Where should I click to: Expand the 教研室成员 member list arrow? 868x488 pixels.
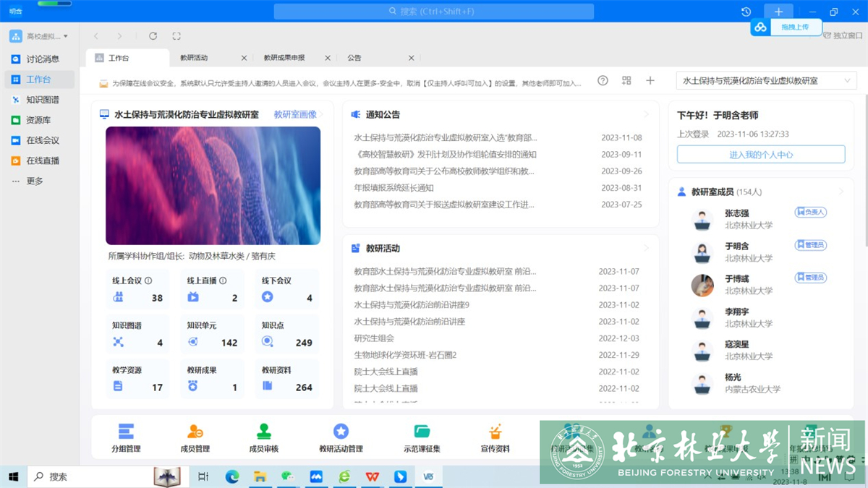841,192
